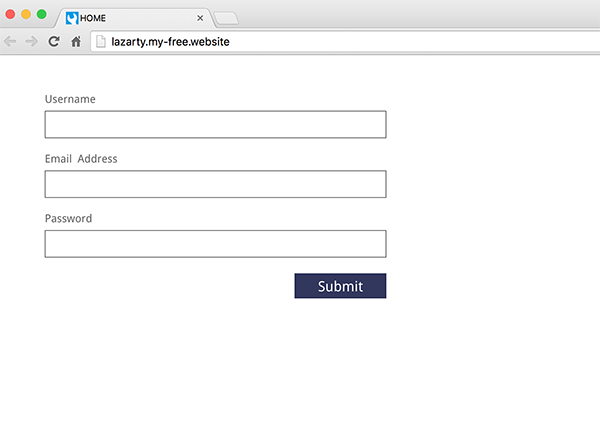Click the Email Address label text
Image resolution: width=600 pixels, height=428 pixels.
click(x=81, y=159)
